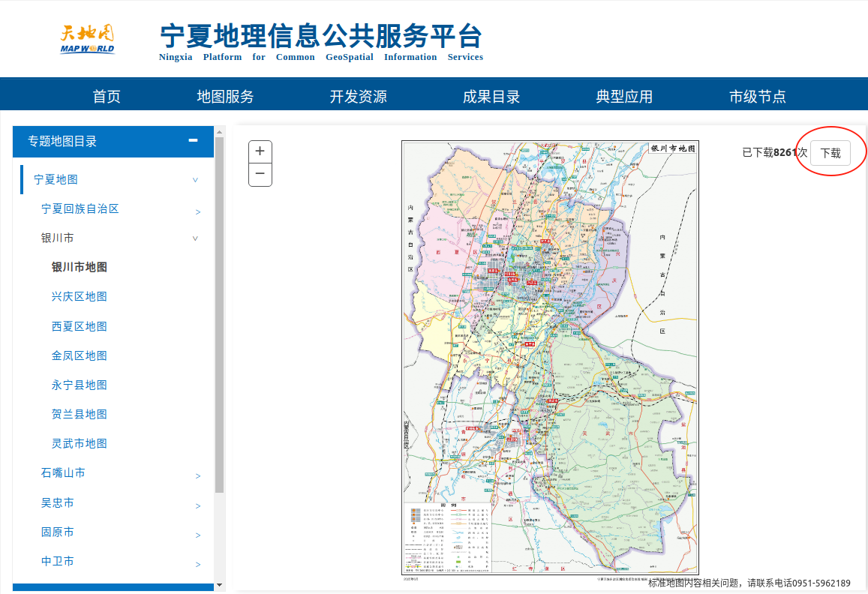Screen dimensions: 868x594
Task: Expand the 吴忠市 node arrow
Action: (x=198, y=506)
